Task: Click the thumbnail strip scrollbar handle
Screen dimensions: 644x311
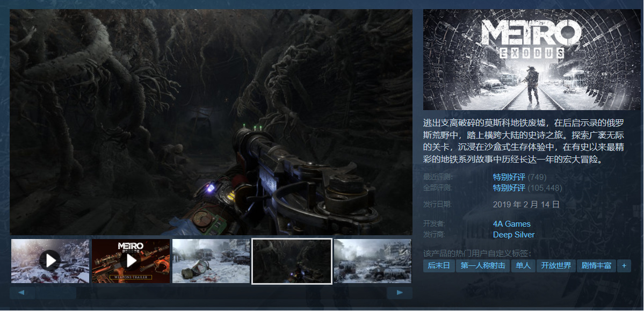Action: tap(56, 293)
